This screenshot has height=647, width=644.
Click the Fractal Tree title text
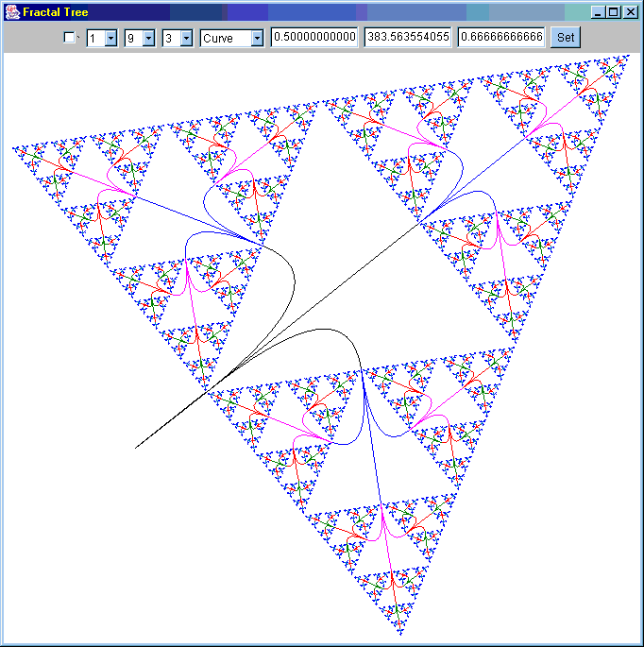coord(56,12)
